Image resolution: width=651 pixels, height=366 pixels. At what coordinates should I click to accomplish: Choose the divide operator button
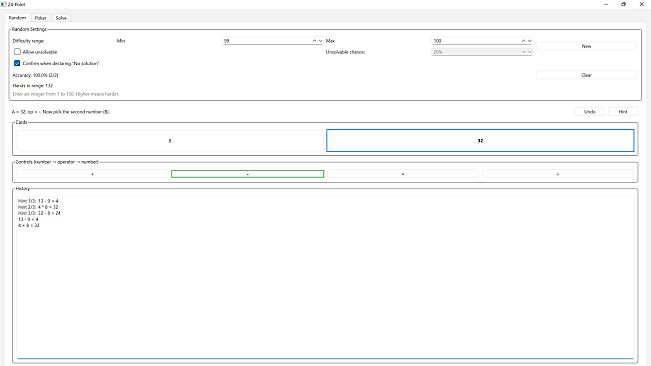pos(558,174)
